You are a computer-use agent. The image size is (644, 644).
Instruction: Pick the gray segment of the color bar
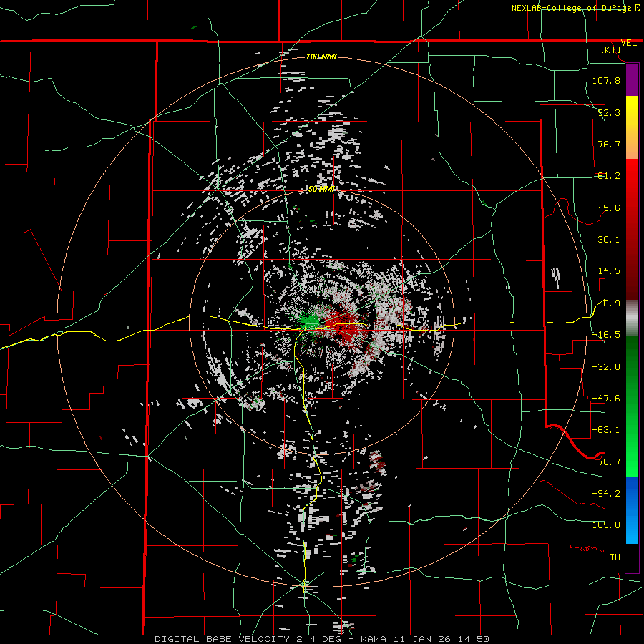(632, 318)
